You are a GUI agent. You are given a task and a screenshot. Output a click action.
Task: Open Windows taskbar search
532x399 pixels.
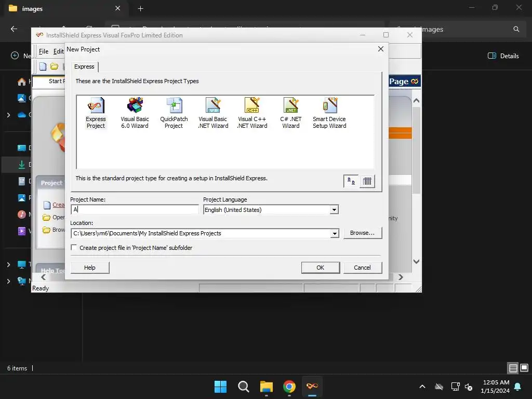(243, 387)
